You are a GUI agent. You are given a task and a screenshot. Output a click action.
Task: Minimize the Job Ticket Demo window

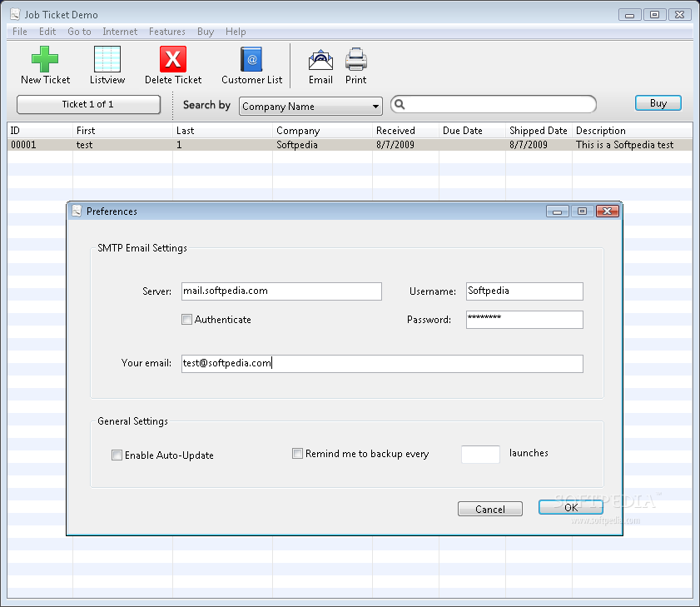(630, 15)
